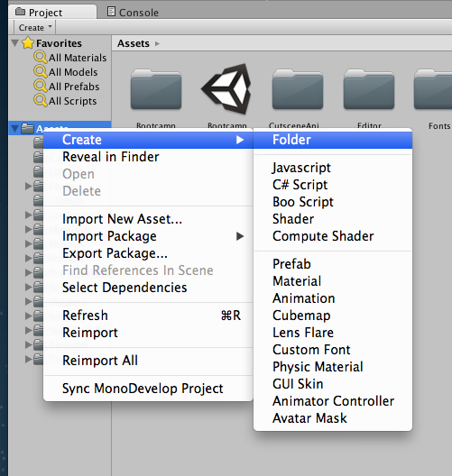Create a new Animator Controller
The height and width of the screenshot is (476, 452).
(333, 401)
